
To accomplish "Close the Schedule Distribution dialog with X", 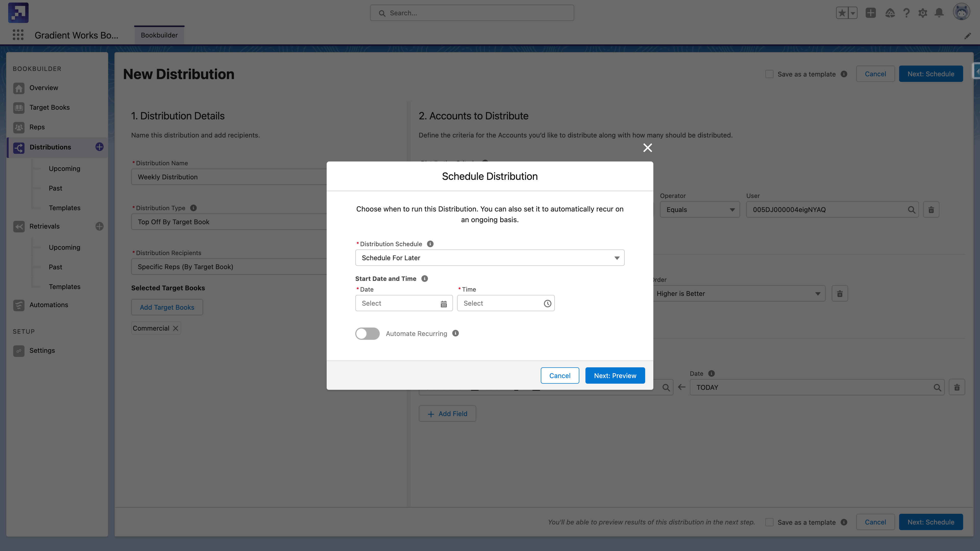I will (x=647, y=147).
